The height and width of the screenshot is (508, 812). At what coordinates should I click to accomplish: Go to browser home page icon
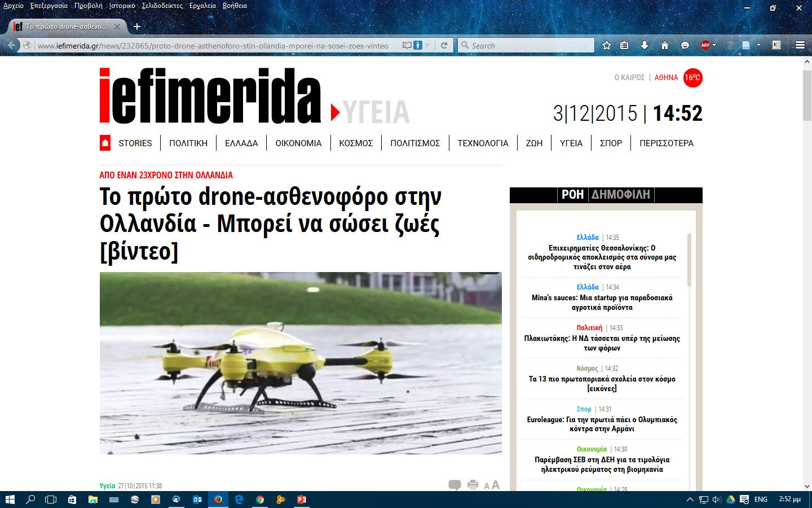(665, 45)
